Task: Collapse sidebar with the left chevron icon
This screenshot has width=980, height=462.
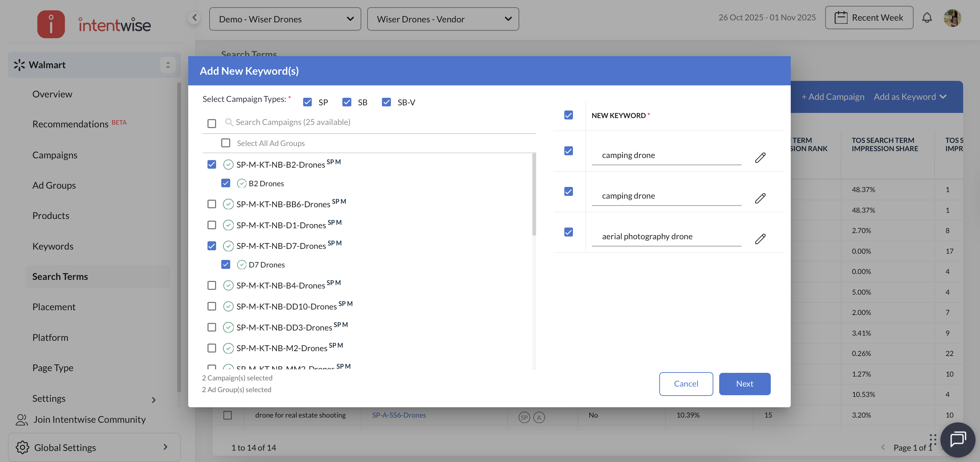Action: pyautogui.click(x=194, y=18)
